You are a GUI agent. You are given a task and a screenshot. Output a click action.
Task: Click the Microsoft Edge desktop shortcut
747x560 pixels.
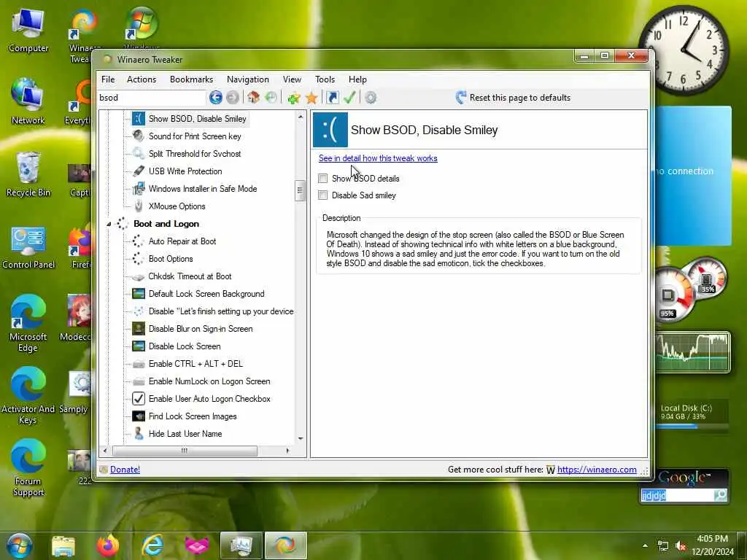(28, 324)
